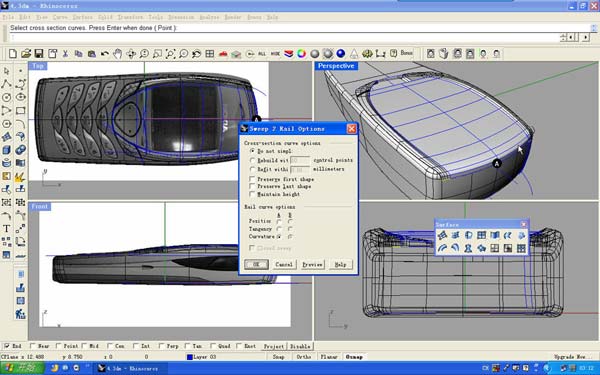Viewport: 600px width, 375px height.
Task: Click Cancel in Sweep 2 Rail Options
Action: (x=284, y=264)
